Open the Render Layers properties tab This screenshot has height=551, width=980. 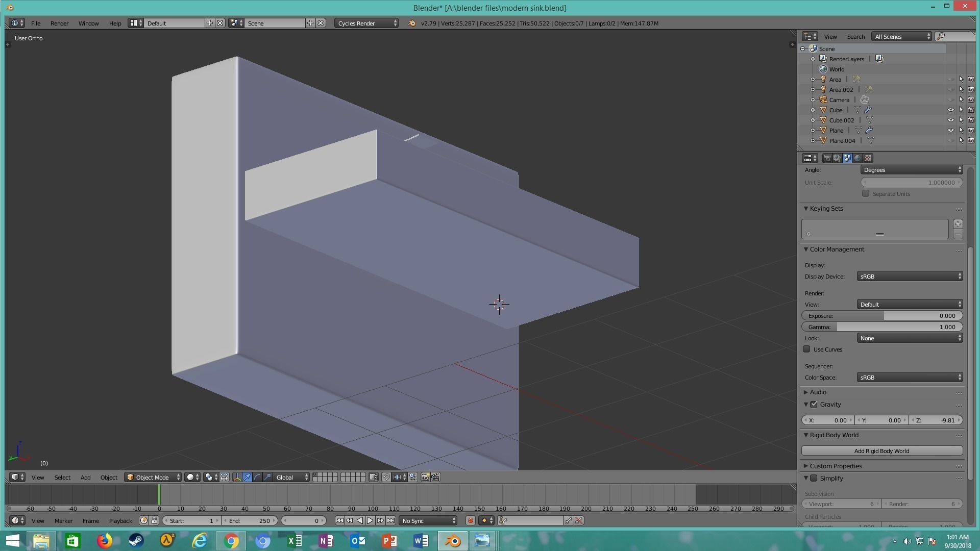(837, 158)
